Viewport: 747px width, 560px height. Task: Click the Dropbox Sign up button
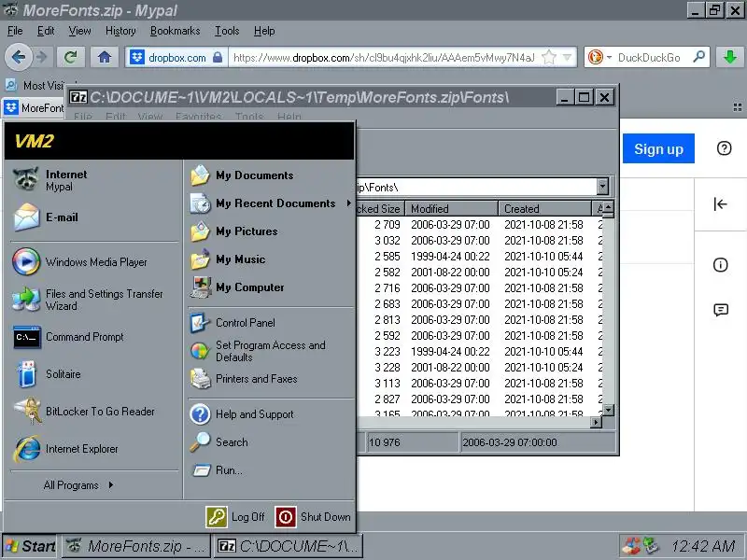tap(658, 148)
